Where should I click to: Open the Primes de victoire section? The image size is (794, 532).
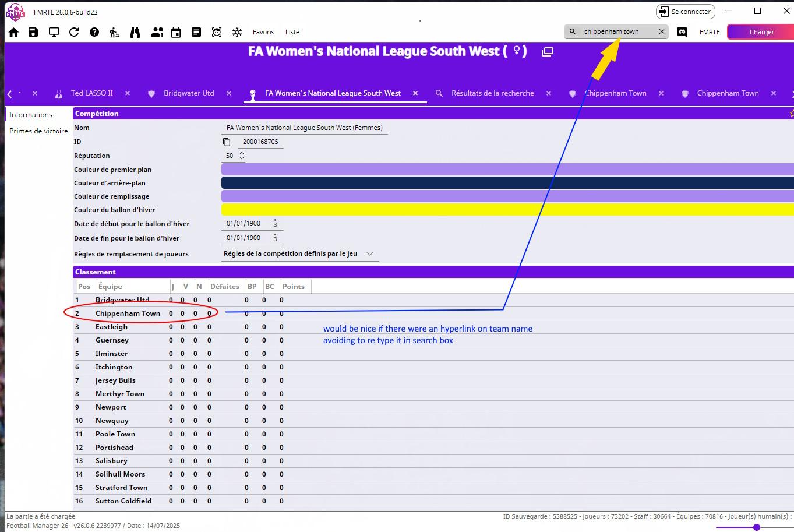tap(38, 131)
